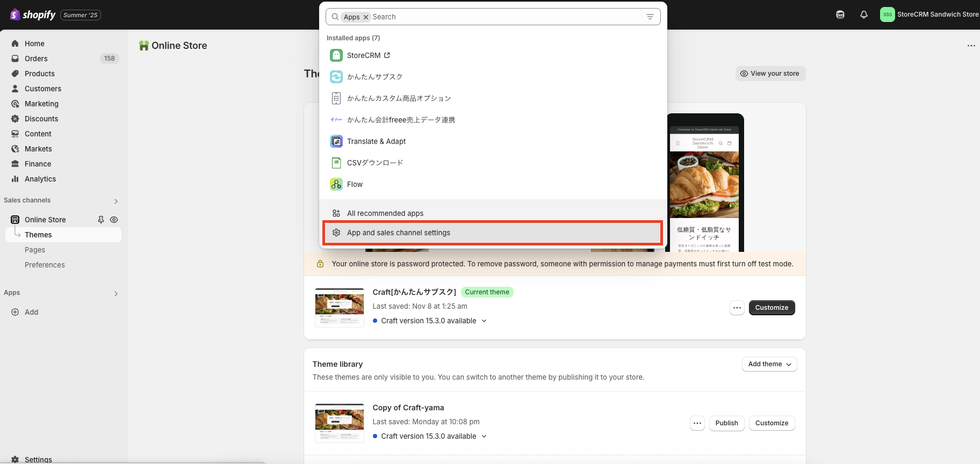Click Customize for current theme

(772, 308)
